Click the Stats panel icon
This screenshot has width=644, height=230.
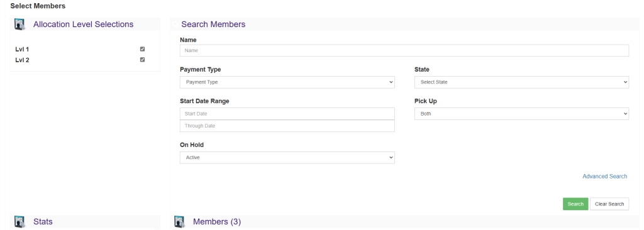[19, 222]
